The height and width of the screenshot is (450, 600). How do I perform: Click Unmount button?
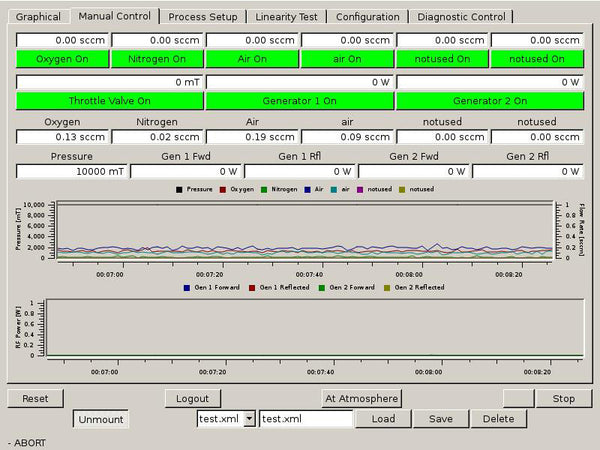point(100,419)
